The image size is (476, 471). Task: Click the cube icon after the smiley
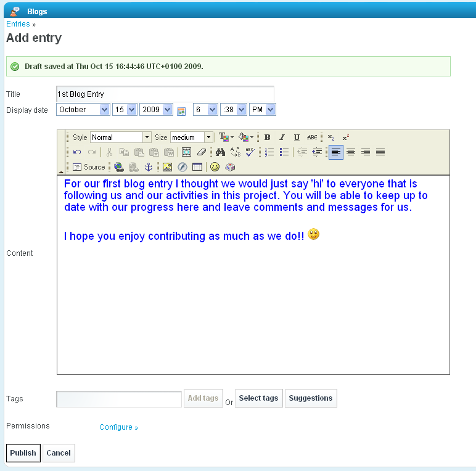230,167
